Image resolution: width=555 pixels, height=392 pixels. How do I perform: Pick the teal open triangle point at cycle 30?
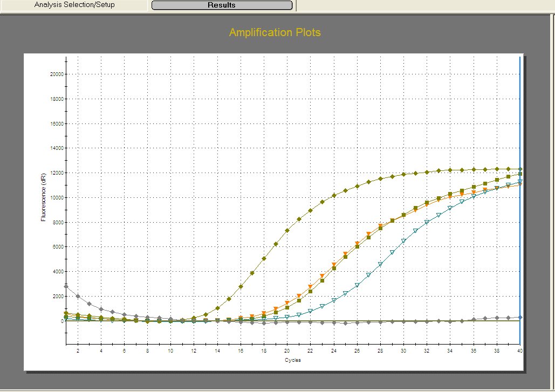point(403,240)
